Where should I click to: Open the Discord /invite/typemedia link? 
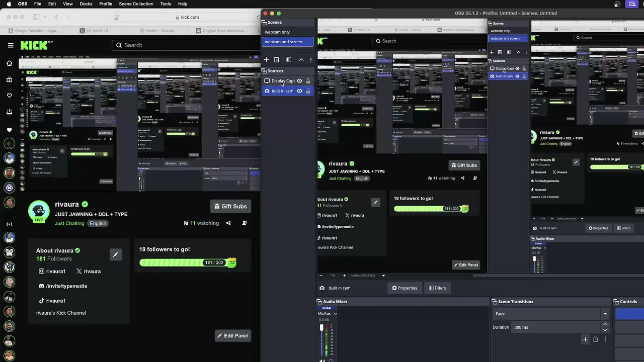pos(63,286)
